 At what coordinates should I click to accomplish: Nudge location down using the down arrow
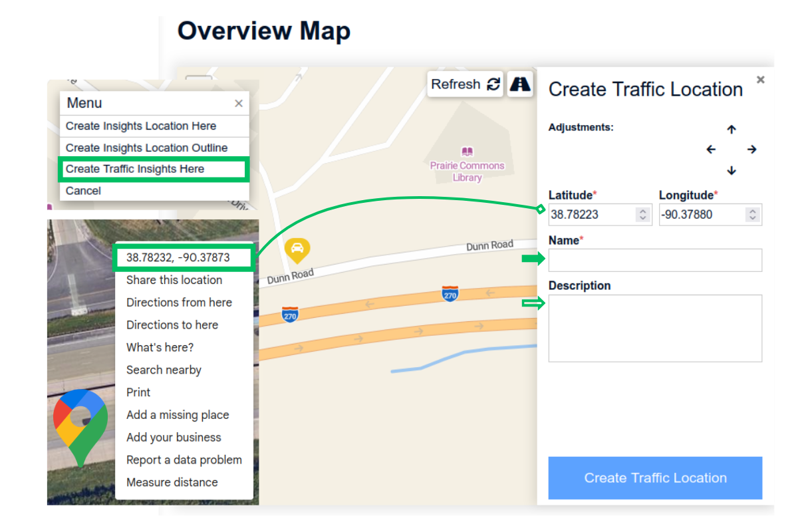(731, 170)
